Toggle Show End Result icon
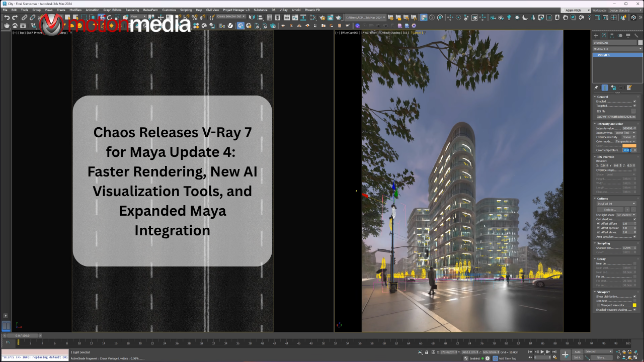 coord(605,87)
